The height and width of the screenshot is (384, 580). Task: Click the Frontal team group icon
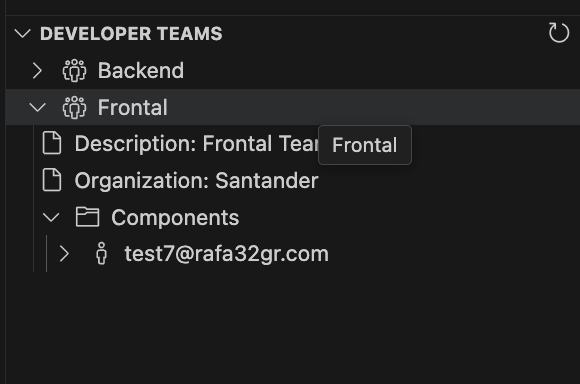(x=74, y=107)
